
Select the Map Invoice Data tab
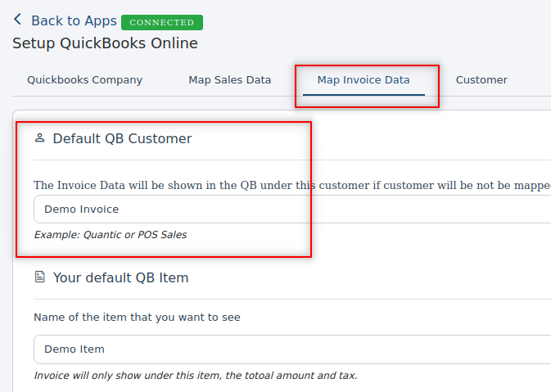pos(364,80)
